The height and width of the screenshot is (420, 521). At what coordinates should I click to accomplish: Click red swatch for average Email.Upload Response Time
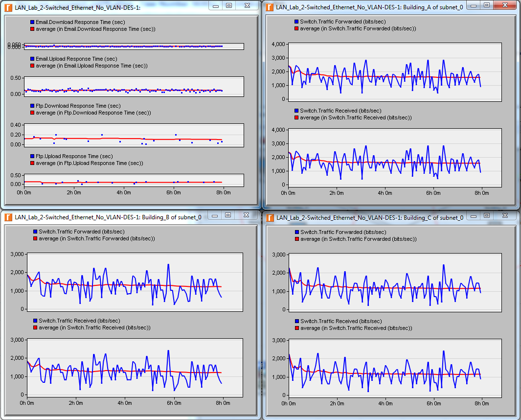pyautogui.click(x=32, y=66)
